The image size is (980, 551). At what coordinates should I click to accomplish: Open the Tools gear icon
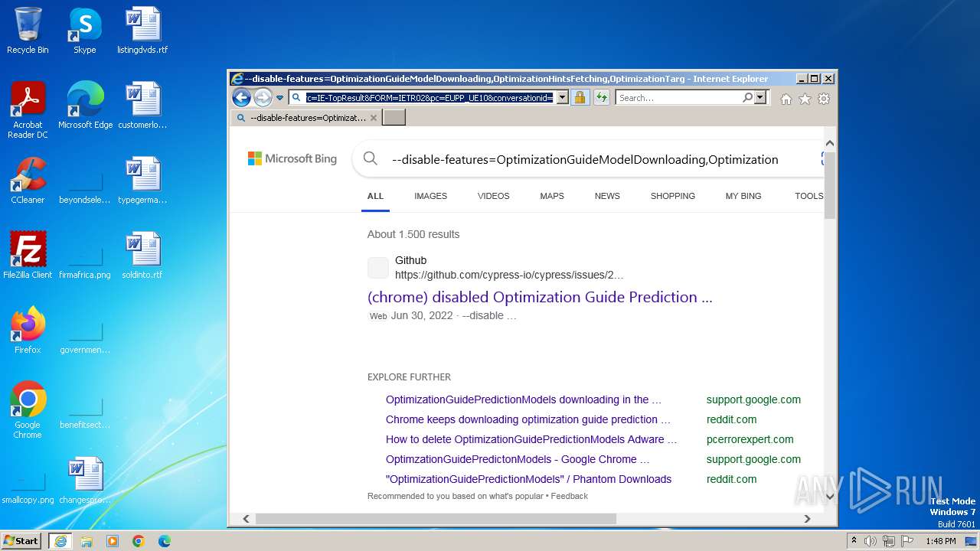824,99
